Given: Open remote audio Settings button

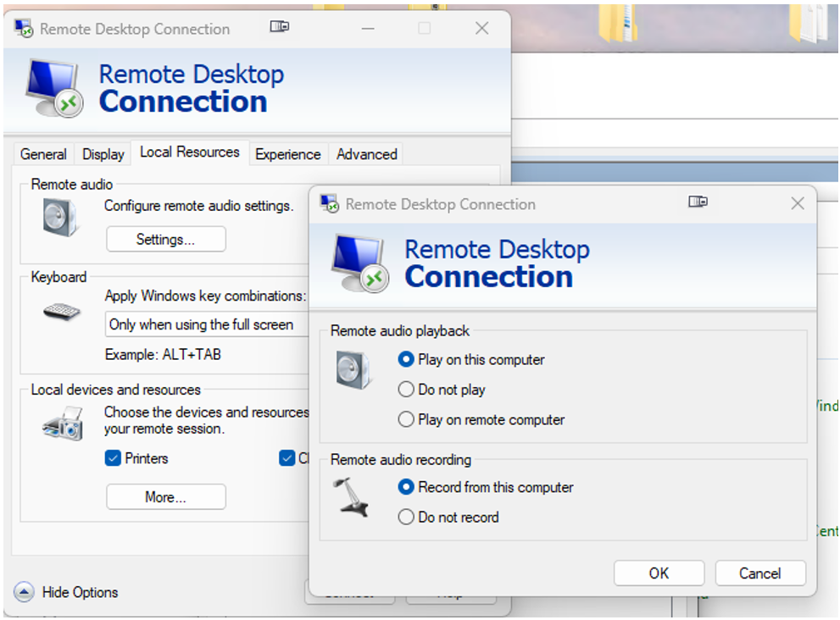Looking at the screenshot, I should (165, 239).
